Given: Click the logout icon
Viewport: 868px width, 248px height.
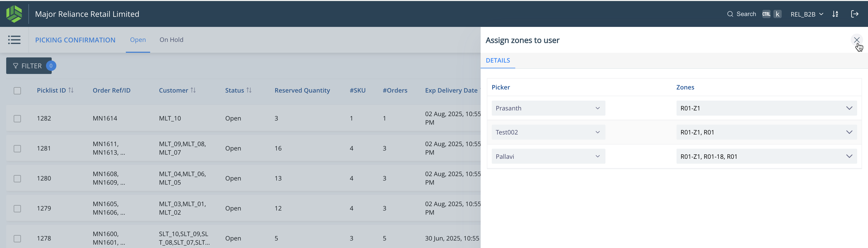Looking at the screenshot, I should tap(855, 14).
